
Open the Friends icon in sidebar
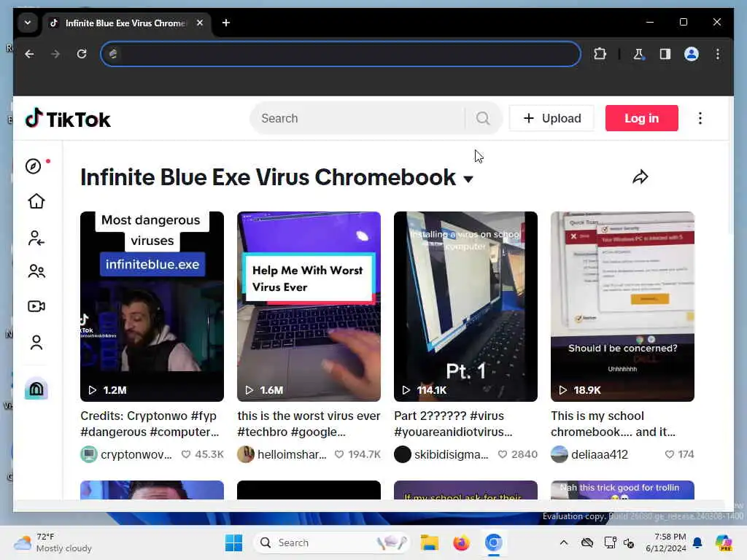click(x=36, y=271)
